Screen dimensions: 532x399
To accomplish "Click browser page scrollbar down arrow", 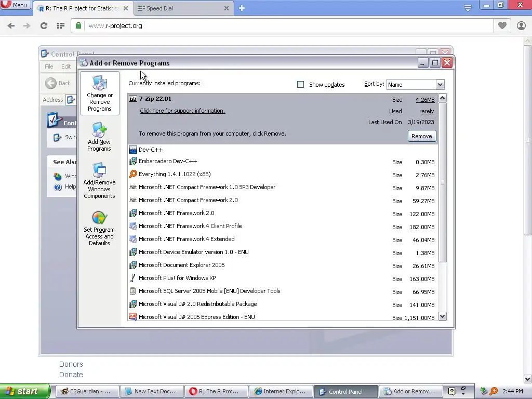I will 528,379.
